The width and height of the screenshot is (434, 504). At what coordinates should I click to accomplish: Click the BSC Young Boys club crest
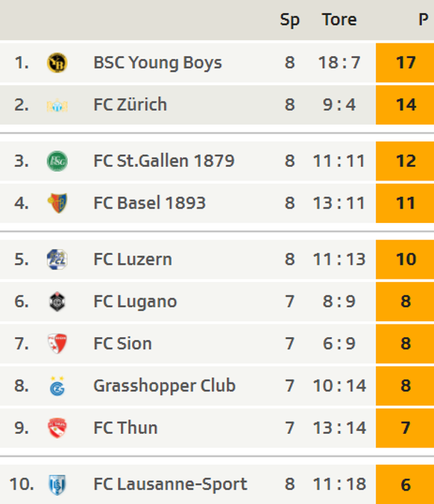point(57,63)
